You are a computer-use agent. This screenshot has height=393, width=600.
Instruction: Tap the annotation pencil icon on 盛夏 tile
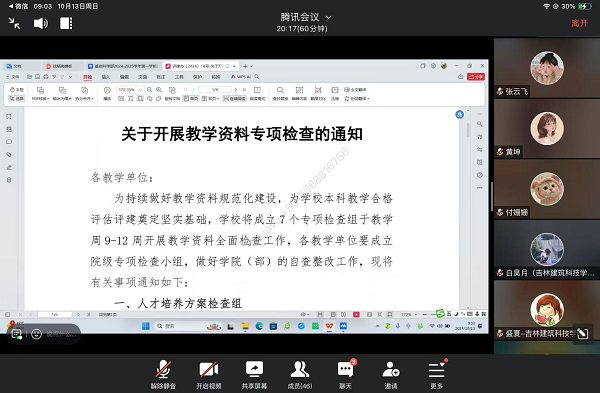pos(583,333)
